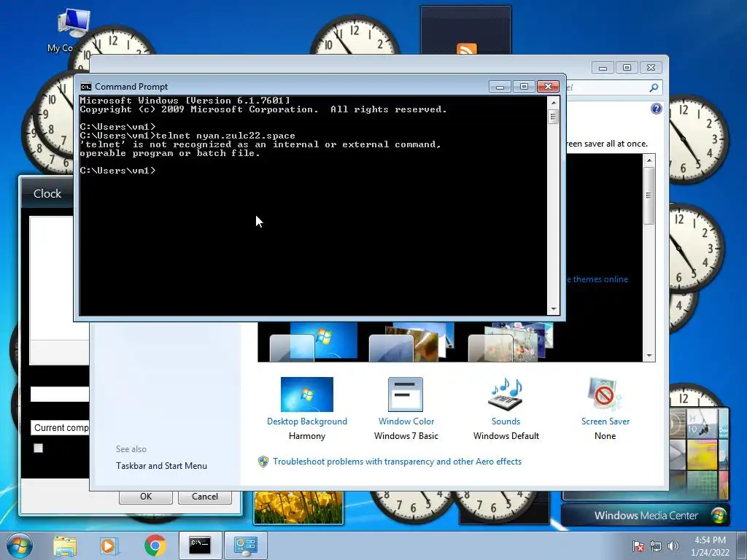The width and height of the screenshot is (747, 560).
Task: Click the last C:\Users\vm1> prompt line
Action: (117, 171)
